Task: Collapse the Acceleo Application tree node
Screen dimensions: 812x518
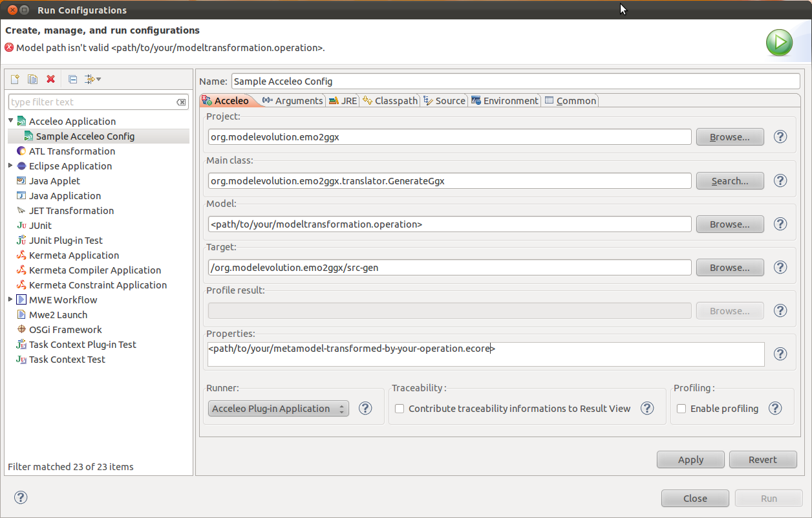Action: tap(11, 121)
